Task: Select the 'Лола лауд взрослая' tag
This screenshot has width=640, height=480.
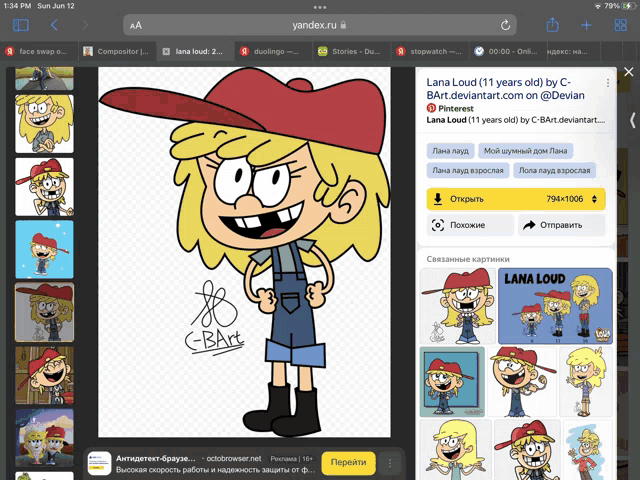Action: [x=554, y=170]
